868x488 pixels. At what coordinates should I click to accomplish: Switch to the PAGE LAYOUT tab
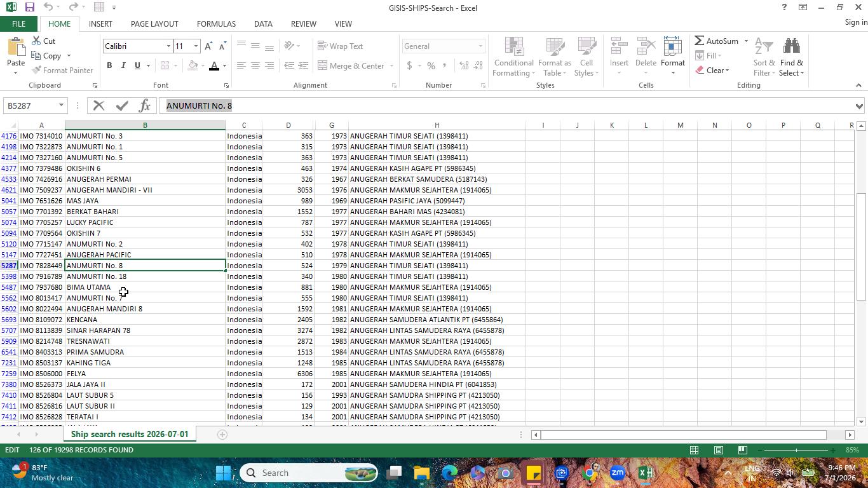(x=154, y=24)
